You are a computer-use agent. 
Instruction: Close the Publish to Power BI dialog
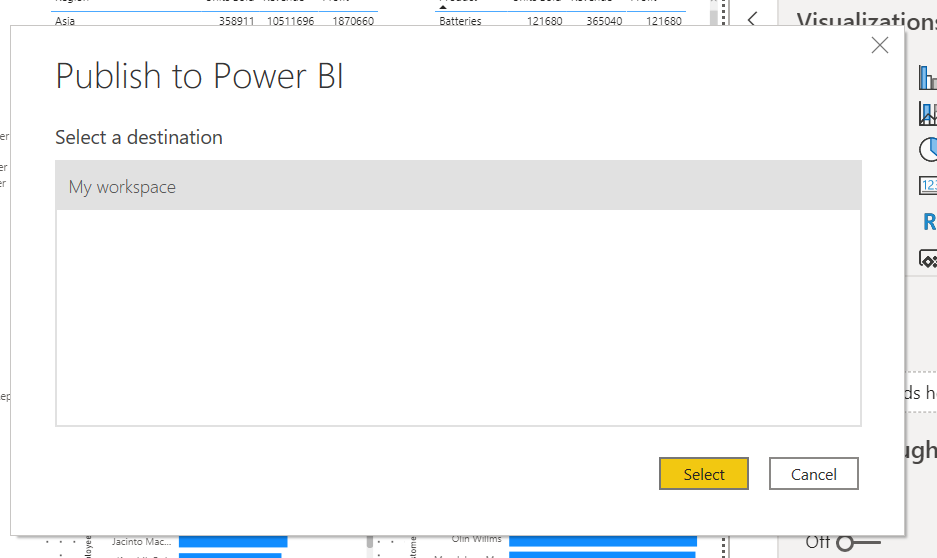880,45
